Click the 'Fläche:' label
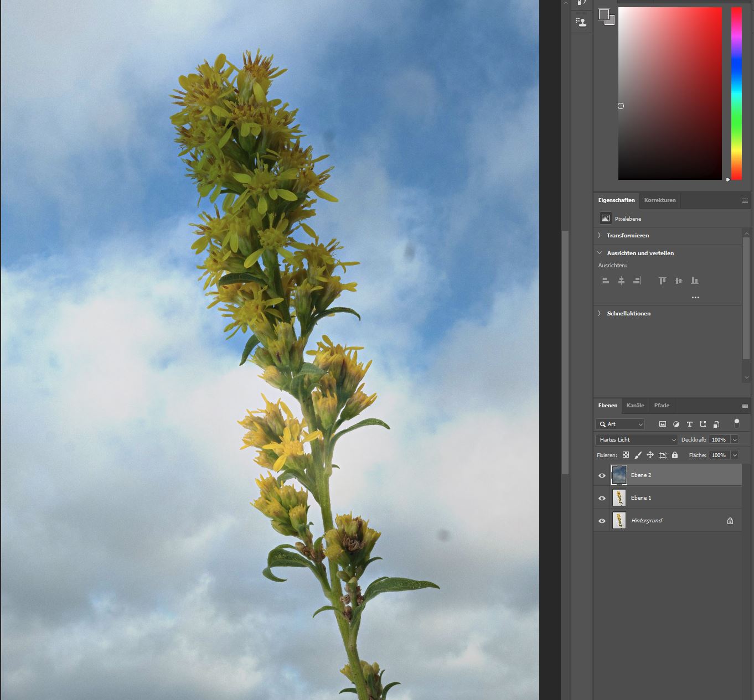The height and width of the screenshot is (700, 754). click(x=698, y=455)
